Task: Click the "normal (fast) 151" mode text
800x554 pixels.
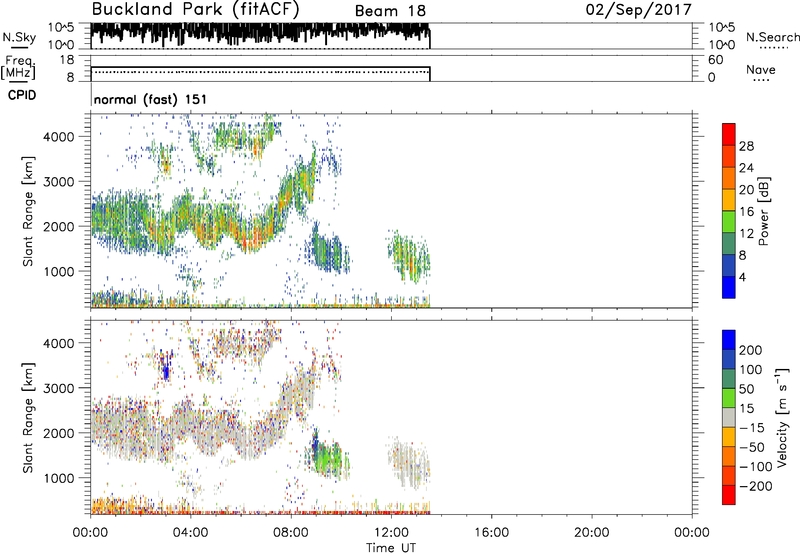Action: [151, 99]
